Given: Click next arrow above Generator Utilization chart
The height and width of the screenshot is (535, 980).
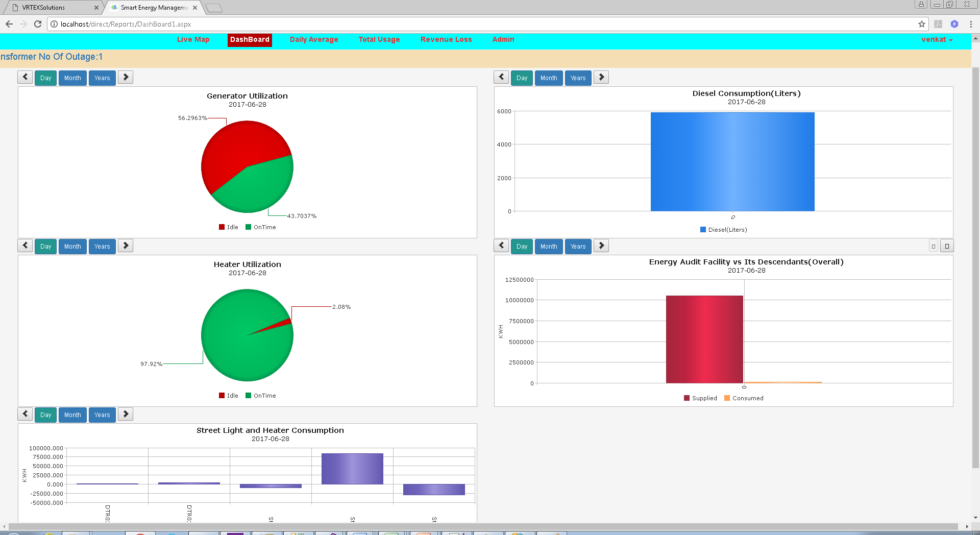Looking at the screenshot, I should click(126, 77).
